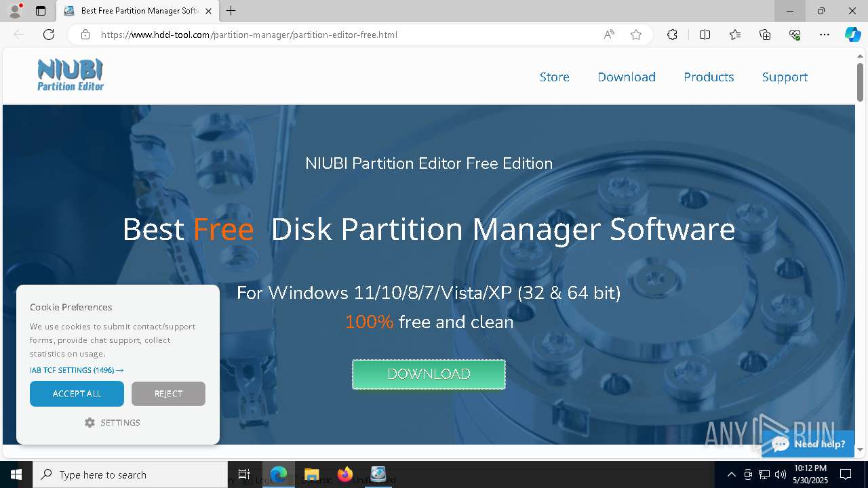Image resolution: width=868 pixels, height=488 pixels.
Task: Click the browser profile icon
Action: pos(15,11)
